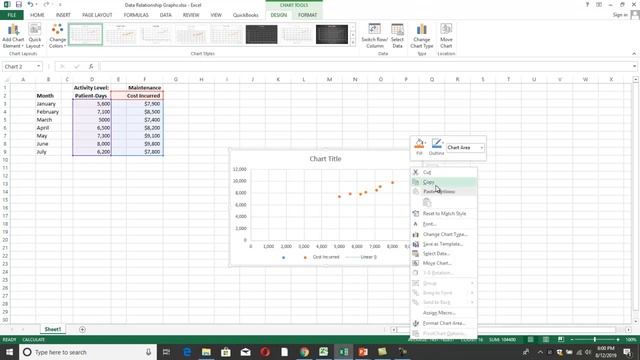The image size is (640, 360).
Task: Choose Format Chart Area...
Action: click(x=444, y=323)
